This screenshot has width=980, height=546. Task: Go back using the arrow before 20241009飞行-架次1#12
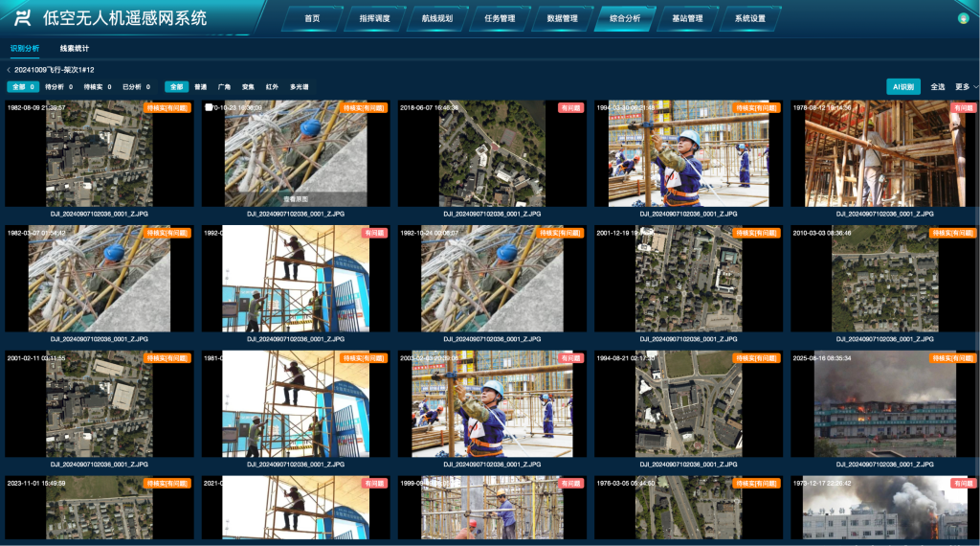(9, 70)
